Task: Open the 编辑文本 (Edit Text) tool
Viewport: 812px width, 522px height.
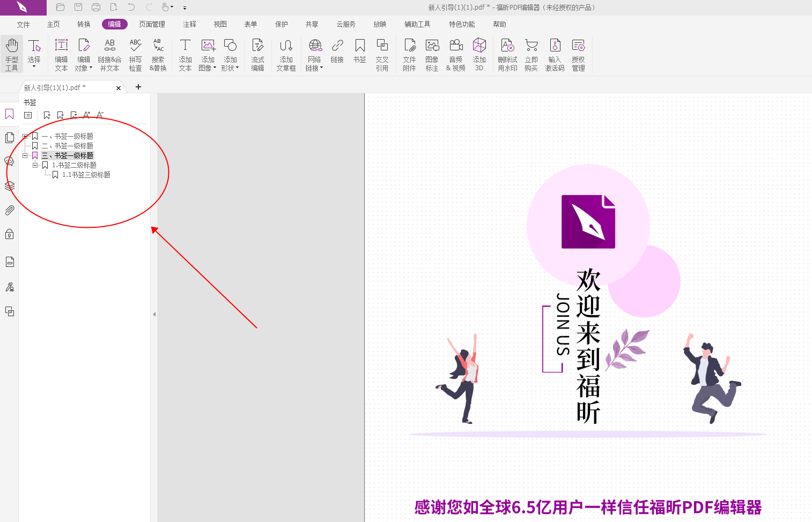Action: click(x=61, y=54)
